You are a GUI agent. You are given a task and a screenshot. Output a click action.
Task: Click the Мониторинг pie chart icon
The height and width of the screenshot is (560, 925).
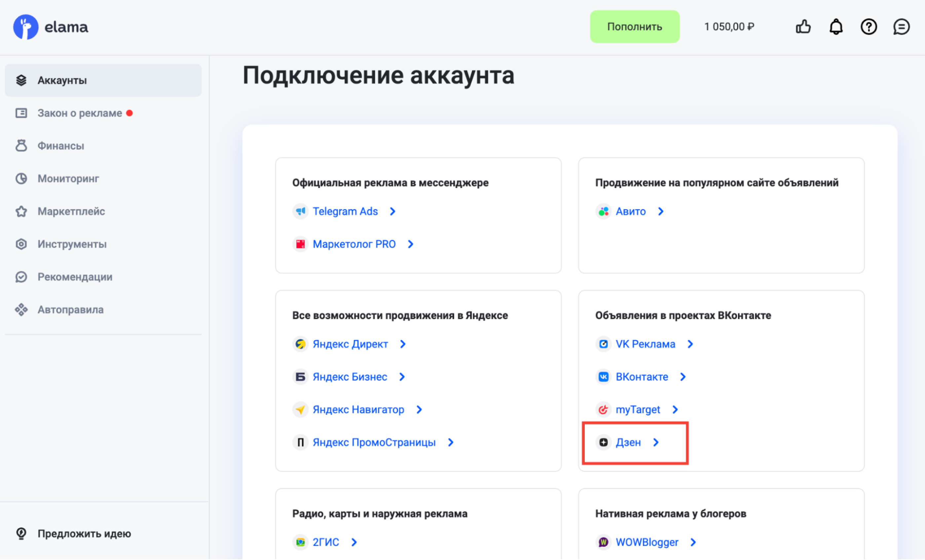[x=21, y=179]
